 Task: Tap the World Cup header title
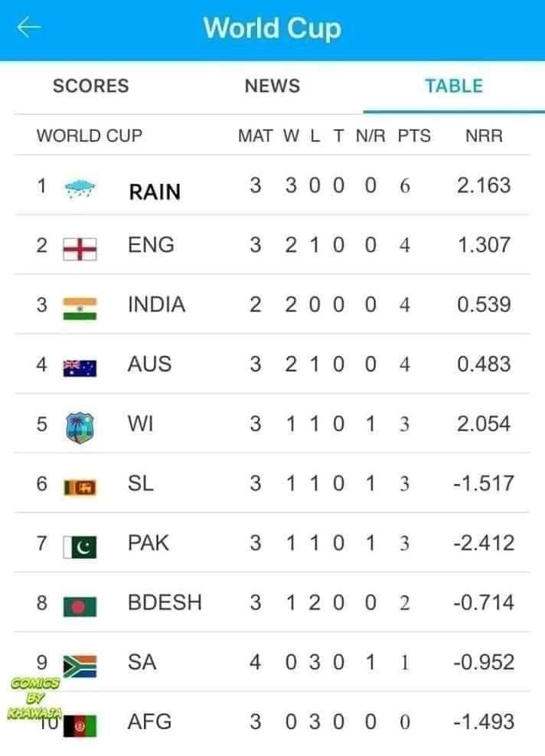point(272,28)
